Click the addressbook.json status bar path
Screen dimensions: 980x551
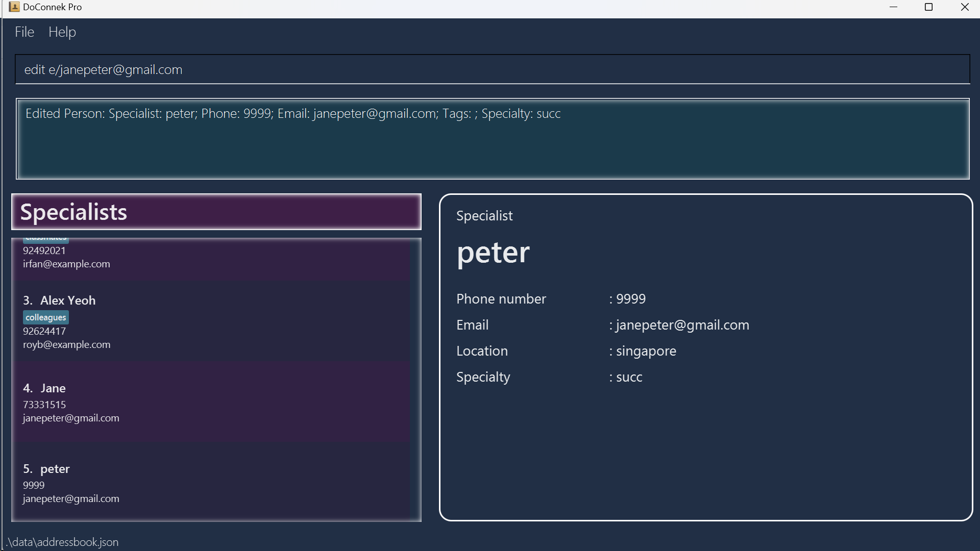(62, 542)
